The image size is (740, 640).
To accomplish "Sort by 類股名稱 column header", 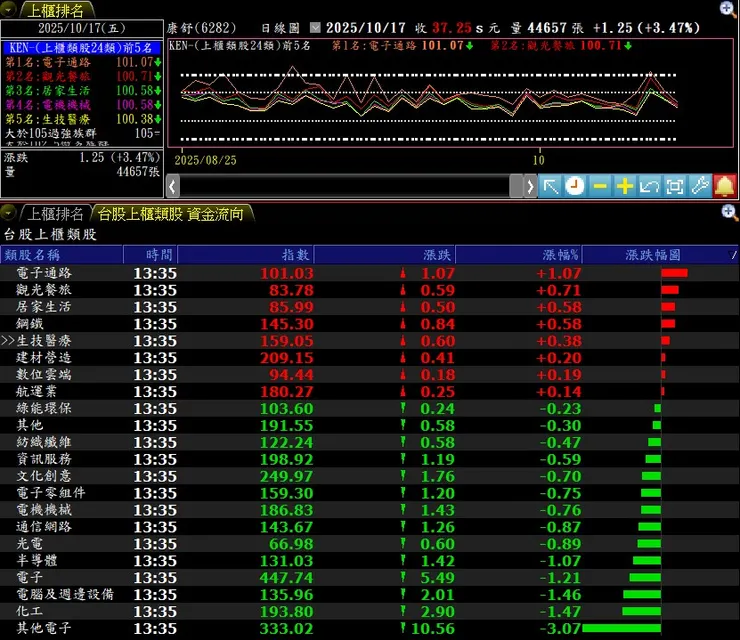I will click(x=61, y=255).
